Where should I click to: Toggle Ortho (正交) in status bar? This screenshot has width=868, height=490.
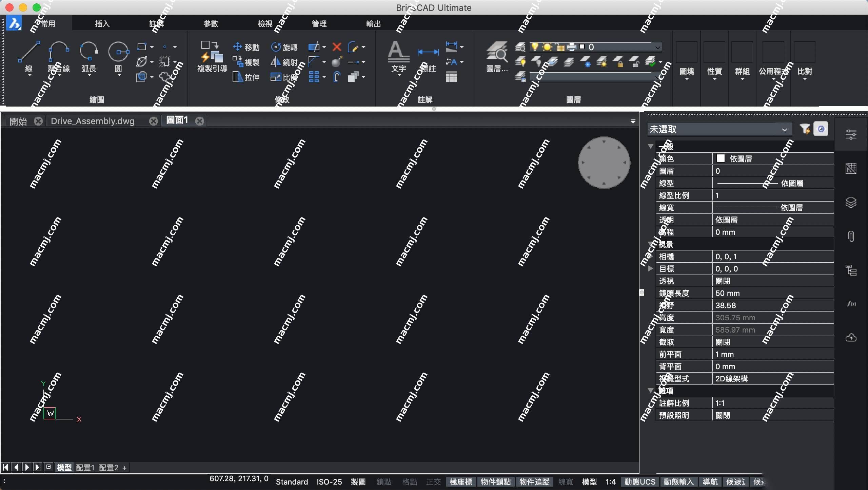click(x=434, y=482)
